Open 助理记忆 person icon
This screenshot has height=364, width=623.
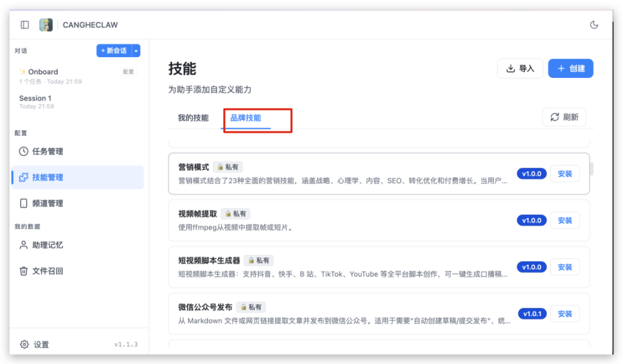point(23,245)
